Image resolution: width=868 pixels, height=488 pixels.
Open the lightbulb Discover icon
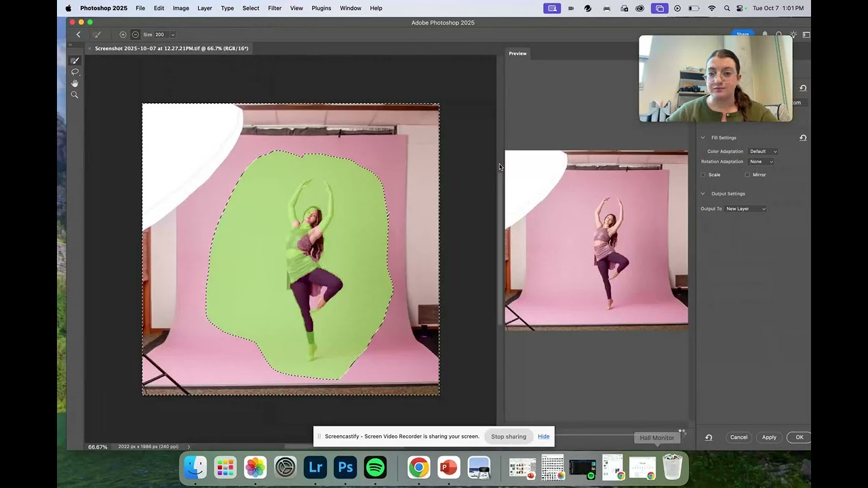coord(793,35)
